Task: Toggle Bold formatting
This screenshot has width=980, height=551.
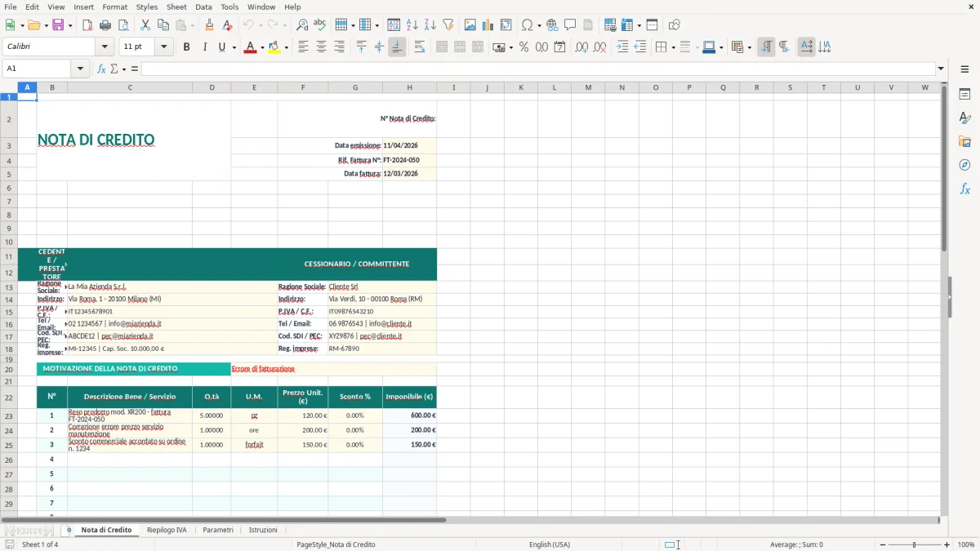Action: [186, 47]
